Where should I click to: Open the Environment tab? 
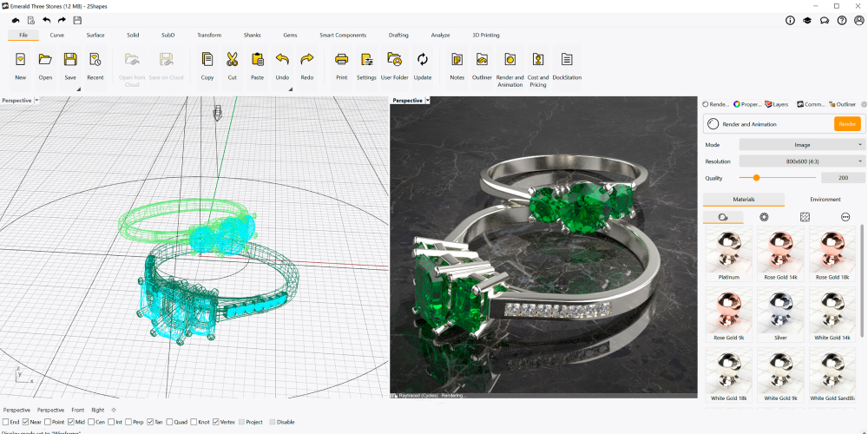pyautogui.click(x=825, y=200)
